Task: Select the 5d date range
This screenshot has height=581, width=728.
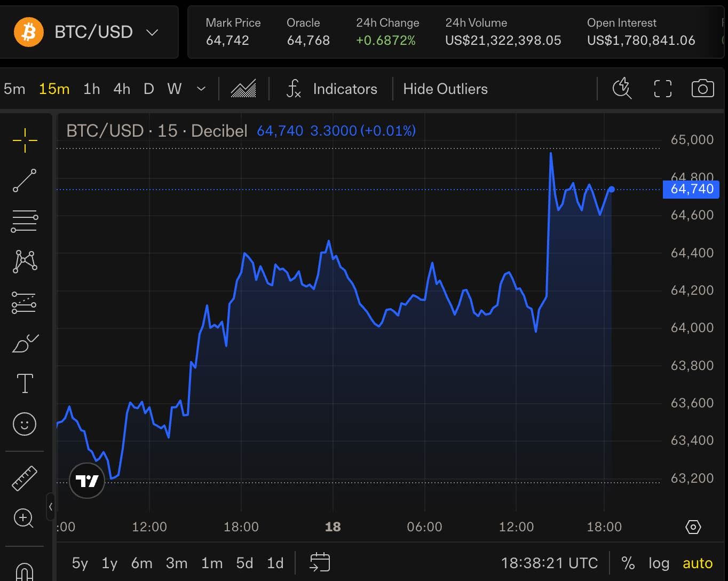Action: click(244, 563)
